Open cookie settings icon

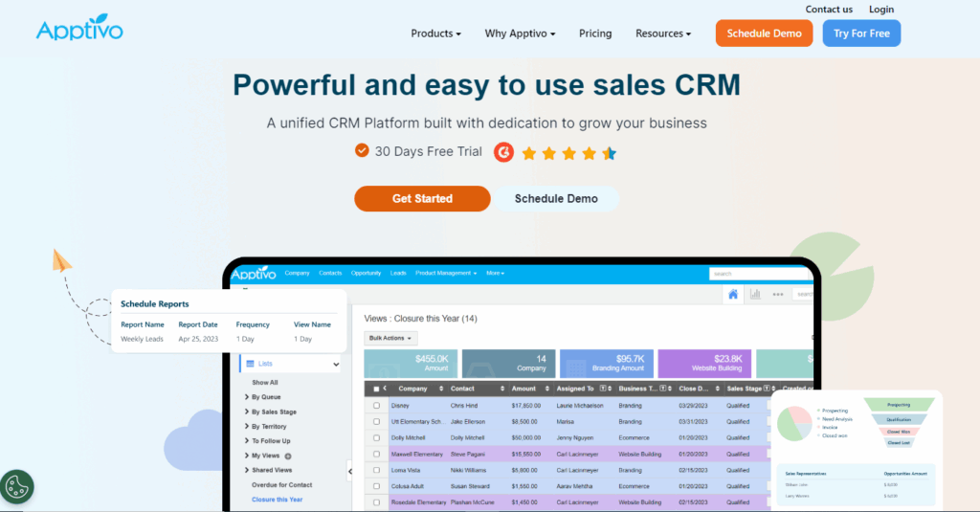[17, 486]
